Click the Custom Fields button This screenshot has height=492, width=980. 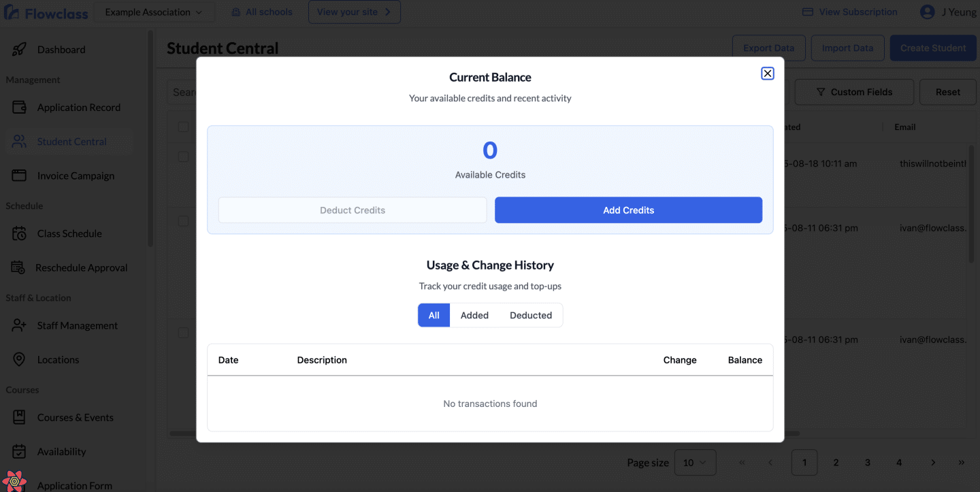click(x=854, y=92)
